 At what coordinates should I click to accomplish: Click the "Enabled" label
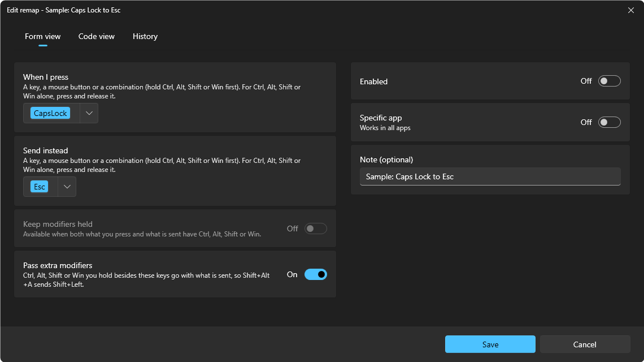pos(374,81)
